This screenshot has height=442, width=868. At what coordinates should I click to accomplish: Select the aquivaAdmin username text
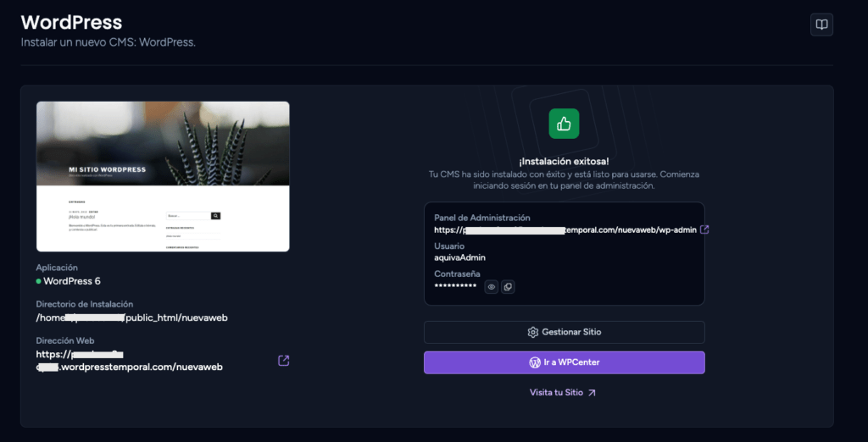click(x=460, y=257)
